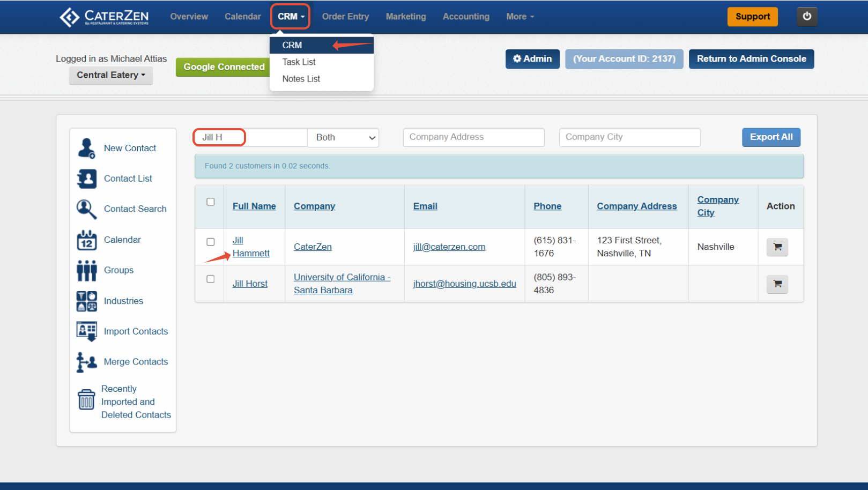The width and height of the screenshot is (868, 490).
Task: Open the Import Contacts sidebar link
Action: click(x=136, y=331)
